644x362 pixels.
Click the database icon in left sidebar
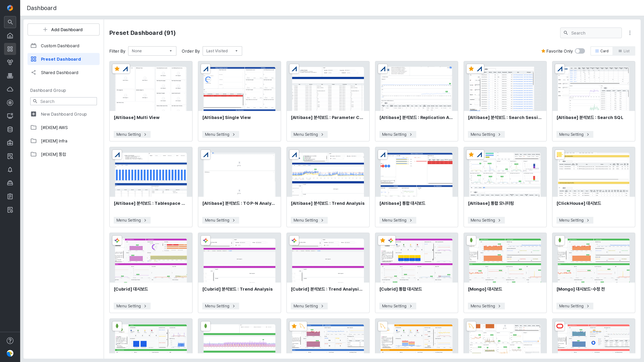pyautogui.click(x=10, y=129)
